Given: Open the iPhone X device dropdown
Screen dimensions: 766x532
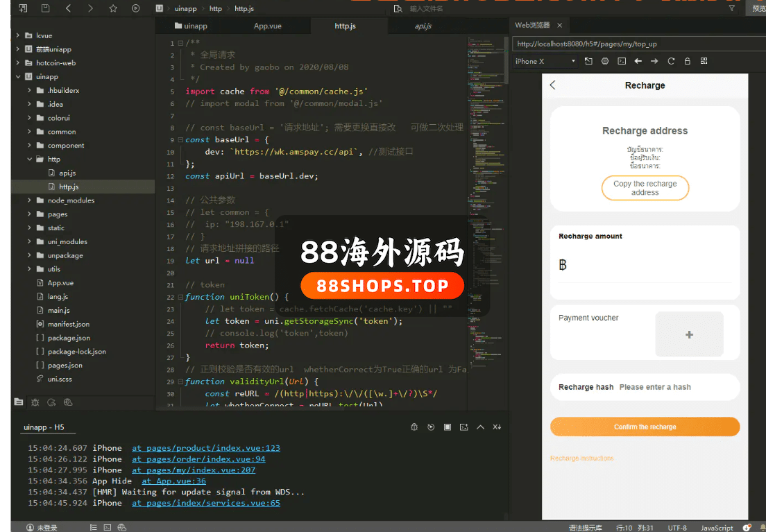Looking at the screenshot, I should [545, 61].
